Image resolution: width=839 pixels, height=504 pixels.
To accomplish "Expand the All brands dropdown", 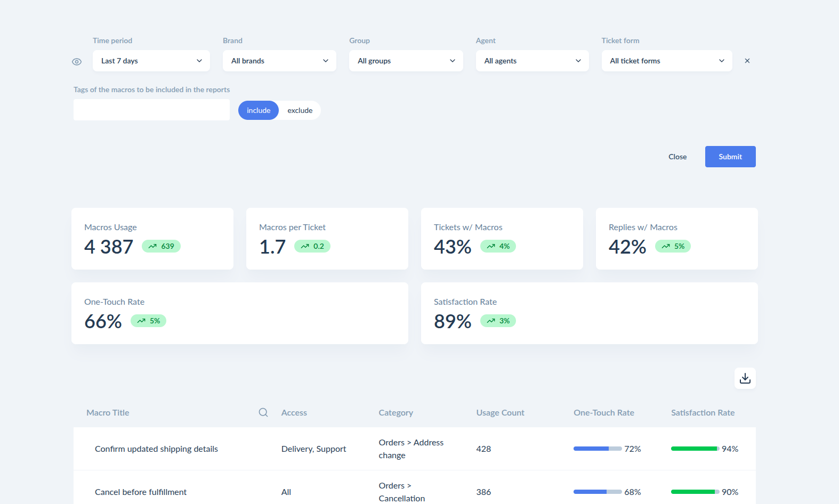I will pos(279,61).
